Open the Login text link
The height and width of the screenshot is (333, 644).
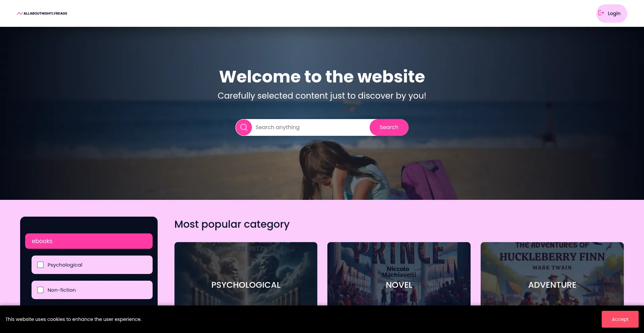(614, 13)
